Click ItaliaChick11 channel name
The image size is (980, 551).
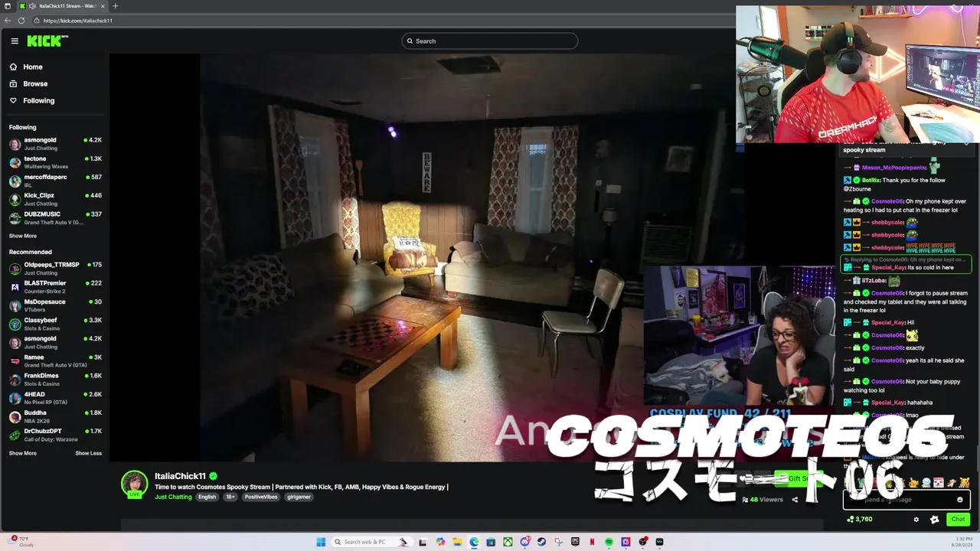coord(180,476)
